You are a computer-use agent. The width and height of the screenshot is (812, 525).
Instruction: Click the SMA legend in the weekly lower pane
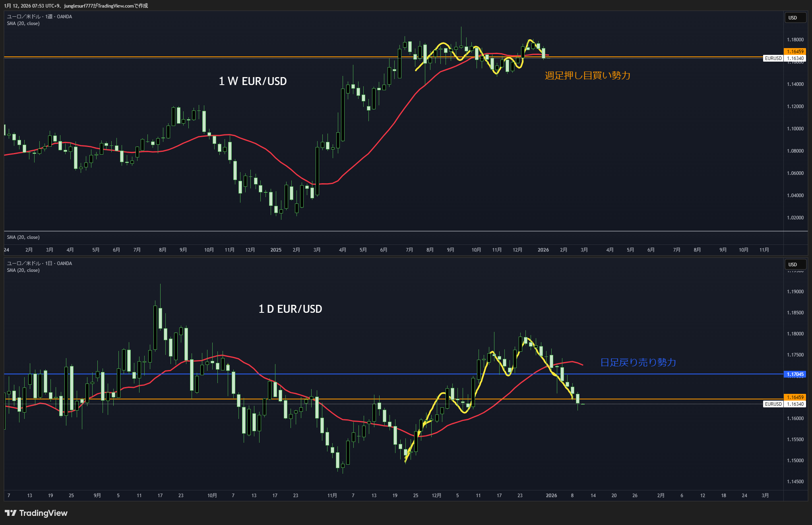tap(23, 237)
